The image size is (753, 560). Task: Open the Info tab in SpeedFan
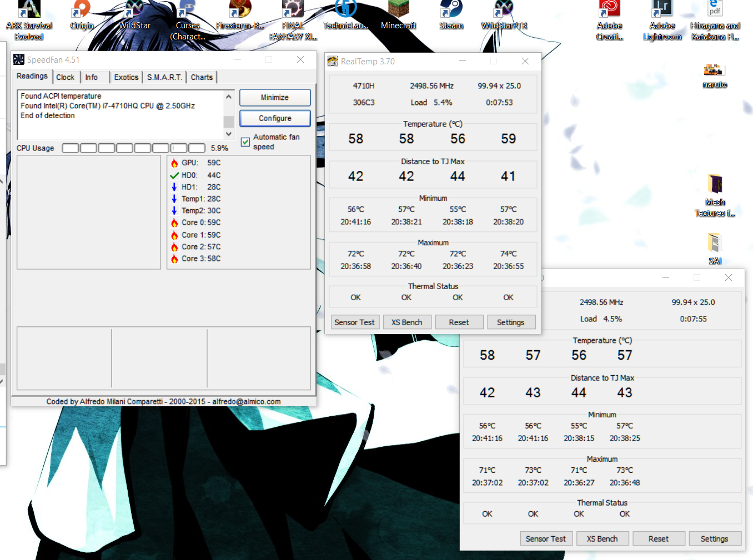pos(92,77)
